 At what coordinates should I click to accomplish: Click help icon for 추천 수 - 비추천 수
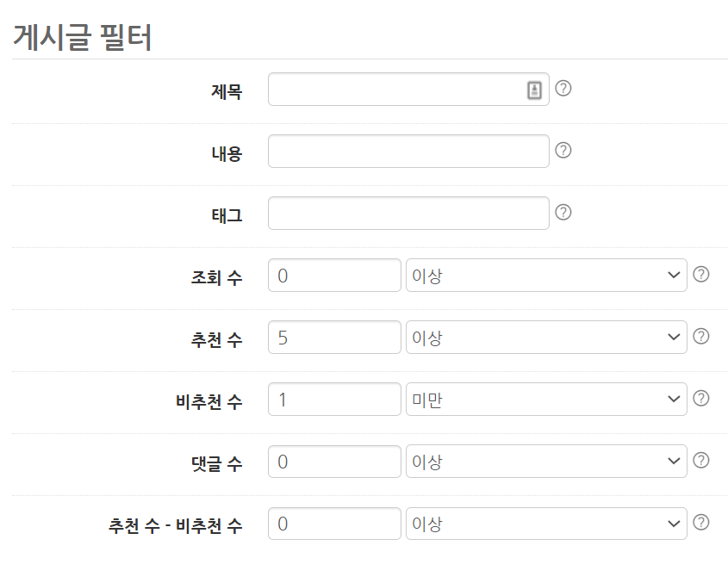click(701, 522)
